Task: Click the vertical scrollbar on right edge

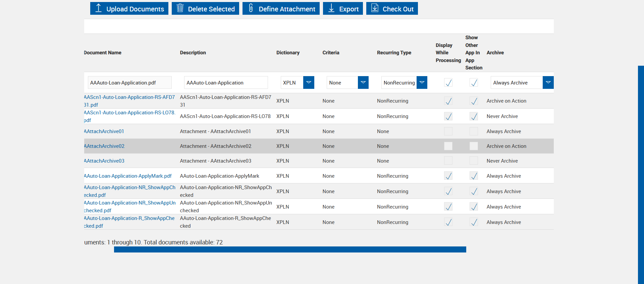Action: [641, 174]
